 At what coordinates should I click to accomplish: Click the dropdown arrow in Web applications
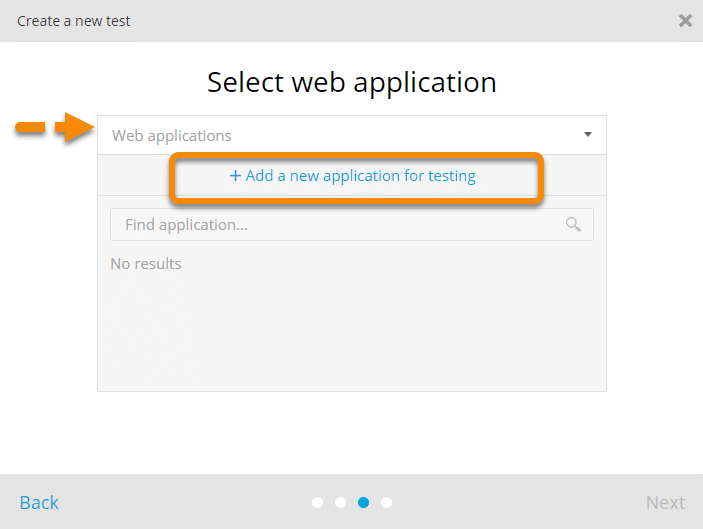pyautogui.click(x=588, y=134)
